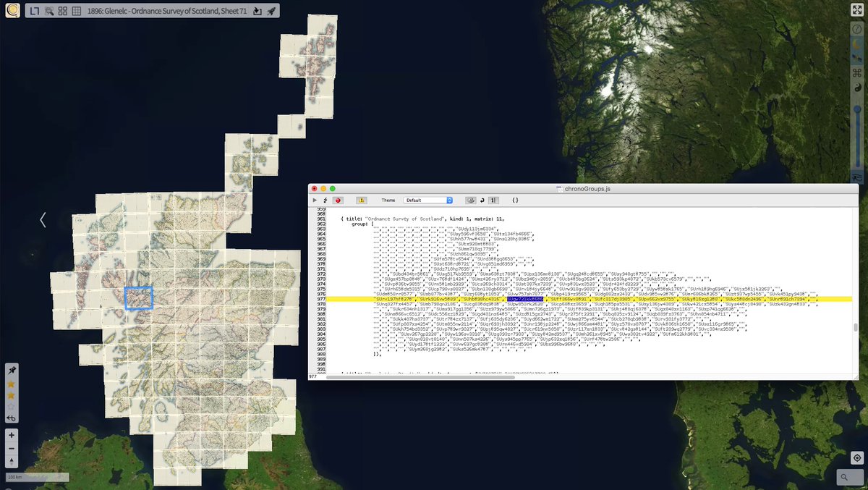Toggle the night moon mode

pos(857,43)
